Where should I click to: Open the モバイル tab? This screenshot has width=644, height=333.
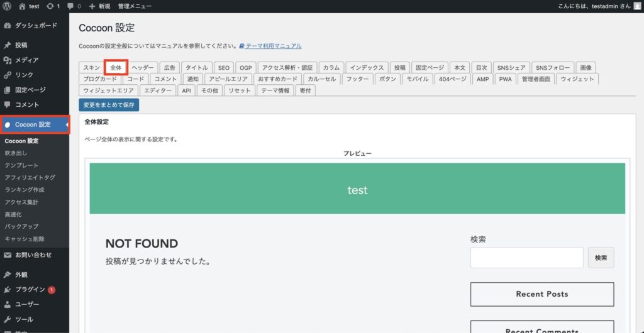click(418, 79)
